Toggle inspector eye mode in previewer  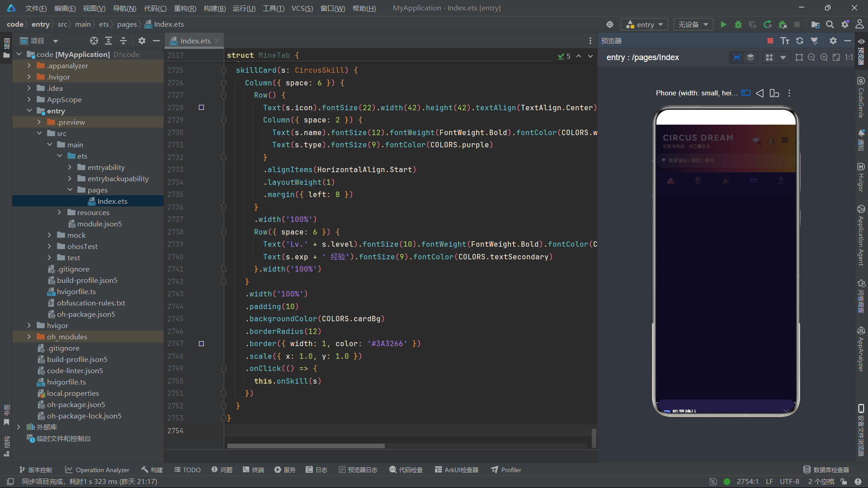point(737,57)
